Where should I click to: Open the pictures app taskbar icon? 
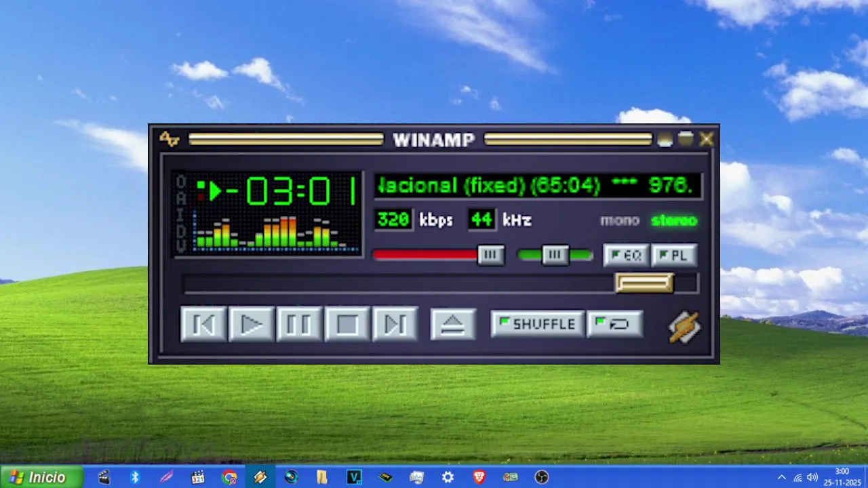[416, 477]
